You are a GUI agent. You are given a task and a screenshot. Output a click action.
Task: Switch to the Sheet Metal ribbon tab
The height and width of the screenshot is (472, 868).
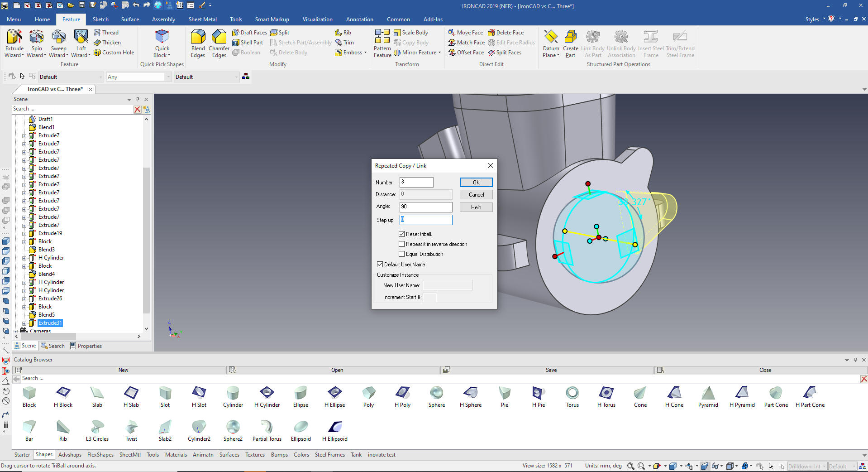(x=202, y=19)
